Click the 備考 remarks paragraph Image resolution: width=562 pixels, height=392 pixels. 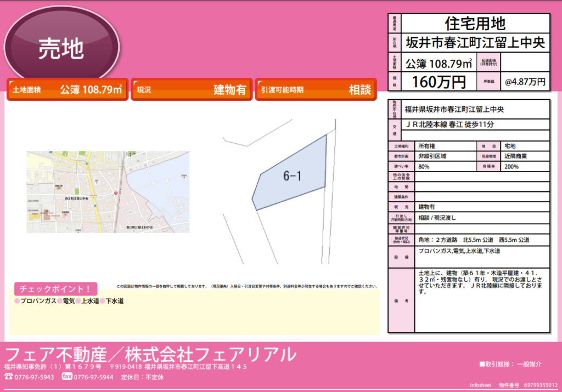point(481,282)
